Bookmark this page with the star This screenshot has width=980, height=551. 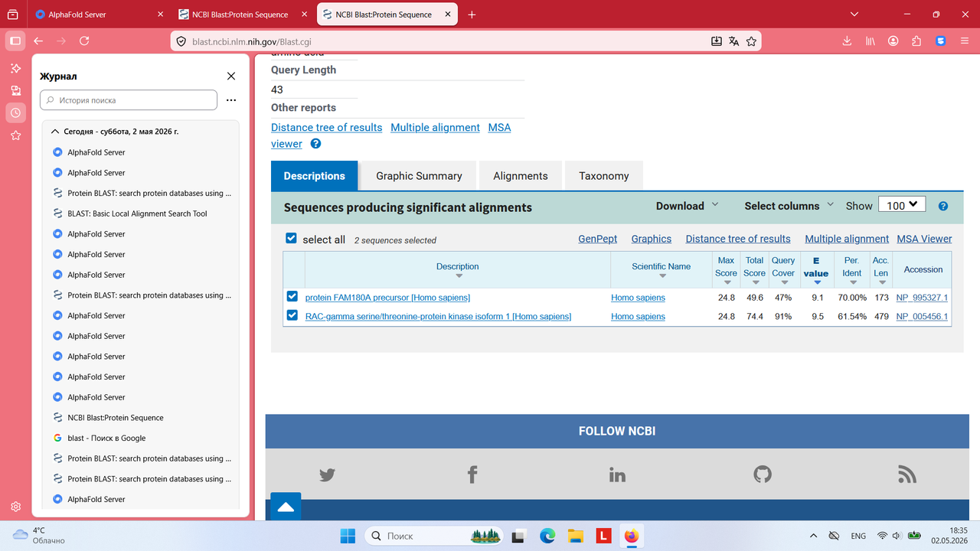click(x=752, y=41)
